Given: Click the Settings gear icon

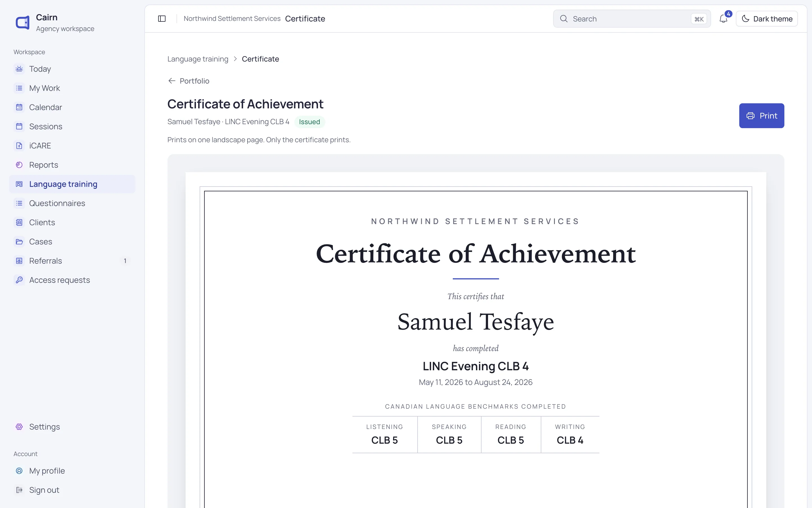Looking at the screenshot, I should [19, 427].
